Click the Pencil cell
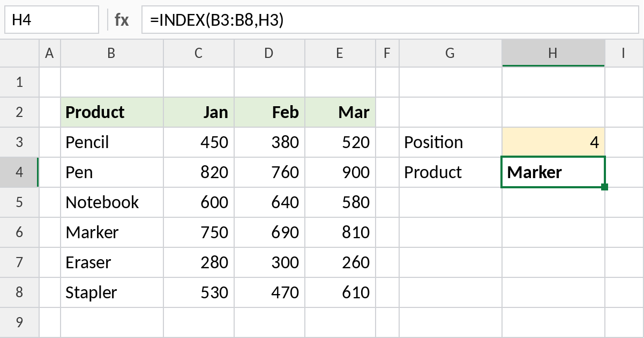The image size is (644, 338). 112,142
